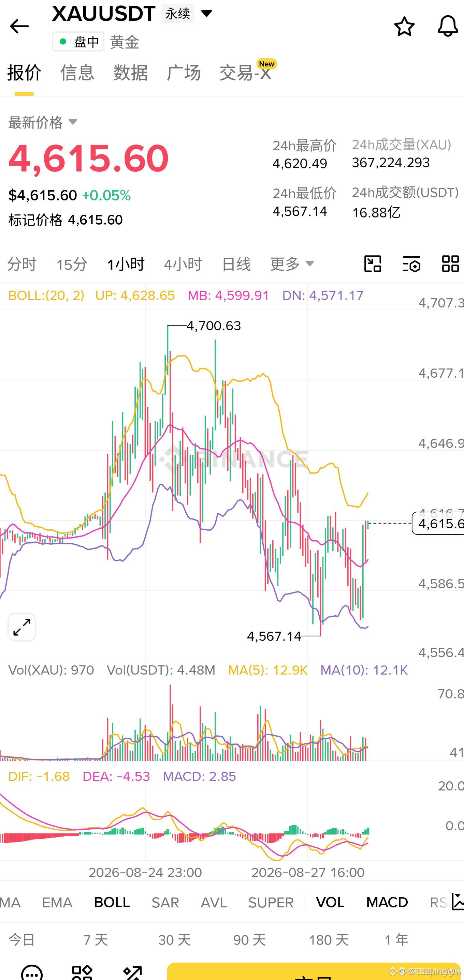Toggle the SUPER indicator
The height and width of the screenshot is (980, 464).
pos(271,902)
